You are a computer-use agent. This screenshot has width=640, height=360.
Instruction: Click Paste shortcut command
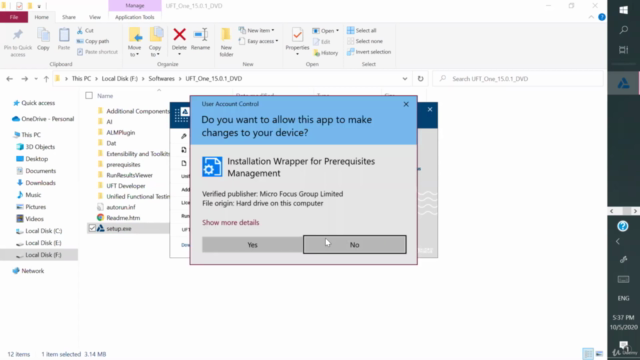(x=97, y=52)
